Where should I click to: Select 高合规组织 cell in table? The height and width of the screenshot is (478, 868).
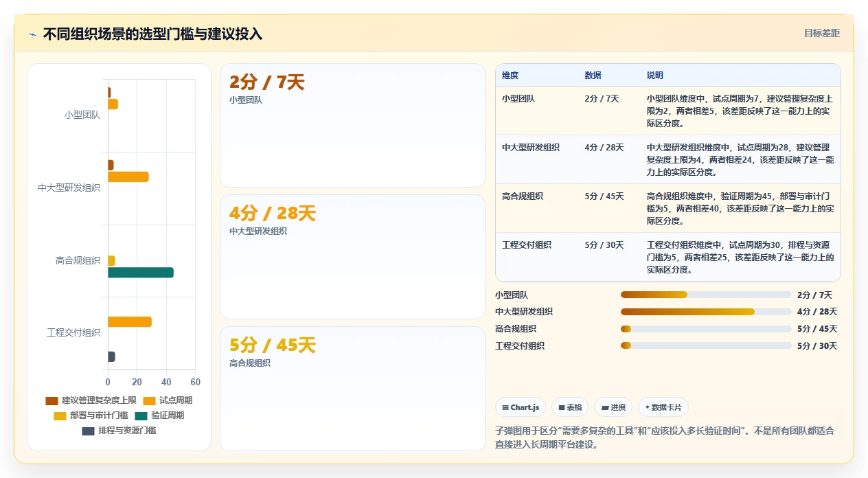pos(523,196)
